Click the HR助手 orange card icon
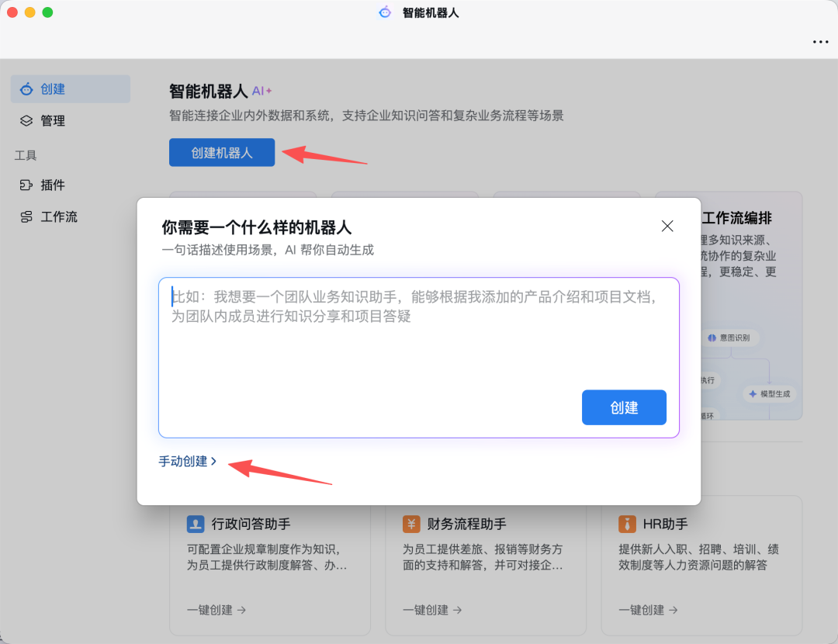 pos(627,524)
